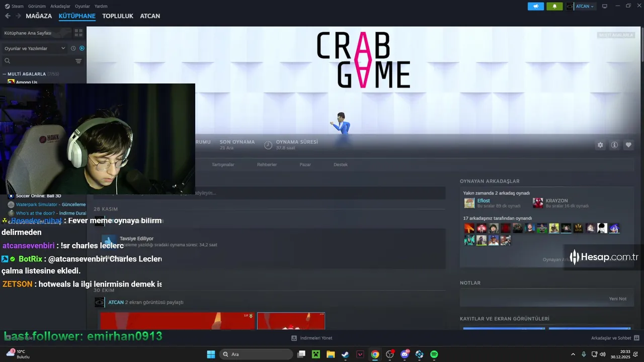This screenshot has width=644, height=362.
Task: Open Arkadaşlar ve Sohbet panel
Action: 615,338
